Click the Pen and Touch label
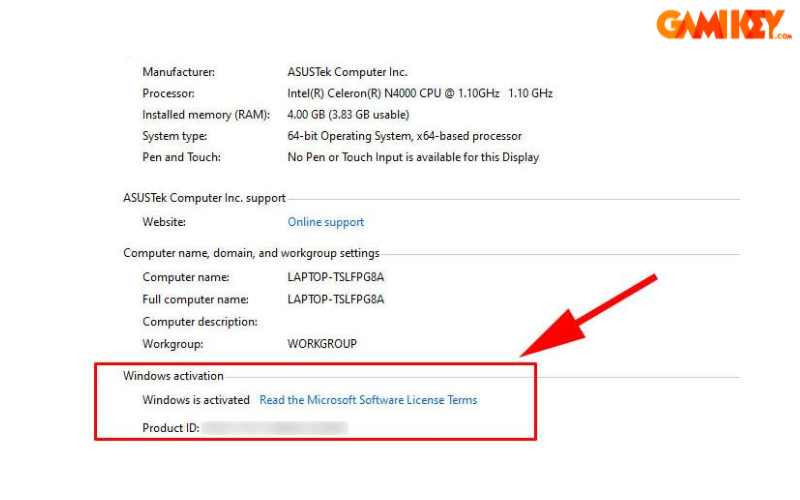The image size is (800, 500). (182, 158)
